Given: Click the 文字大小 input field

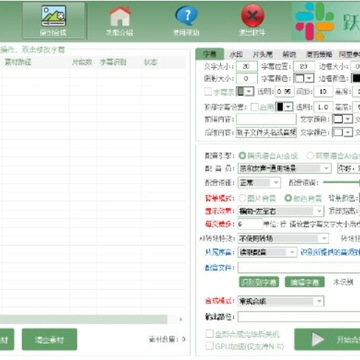Looking at the screenshot, I should [247, 66].
